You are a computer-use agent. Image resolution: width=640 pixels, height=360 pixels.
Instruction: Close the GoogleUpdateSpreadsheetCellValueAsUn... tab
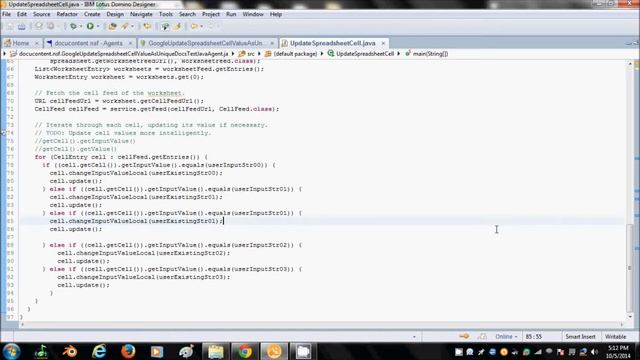click(272, 43)
